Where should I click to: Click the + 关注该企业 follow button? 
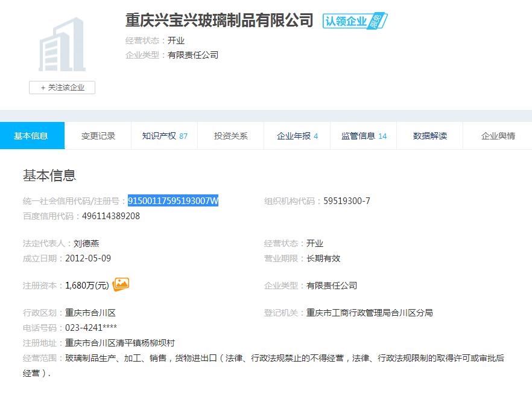(x=62, y=88)
